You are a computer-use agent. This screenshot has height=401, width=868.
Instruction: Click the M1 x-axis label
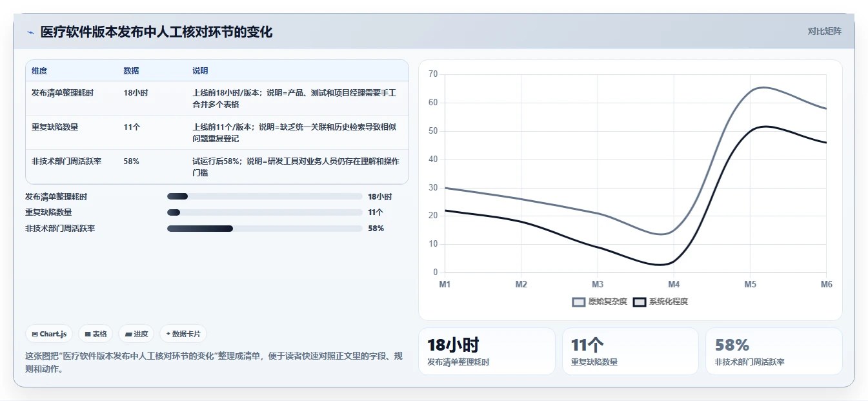tap(445, 284)
